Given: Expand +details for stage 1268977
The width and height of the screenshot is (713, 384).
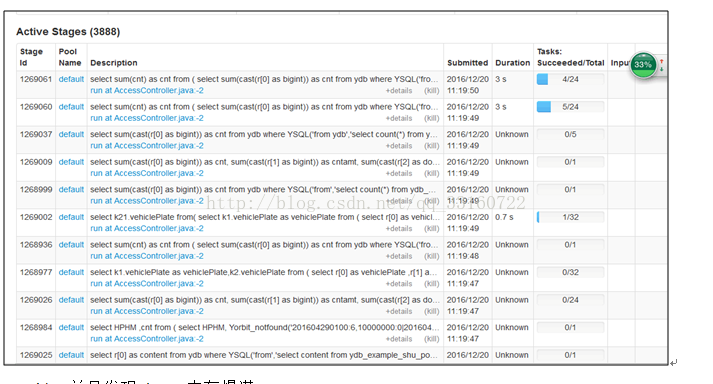Looking at the screenshot, I should [x=399, y=284].
